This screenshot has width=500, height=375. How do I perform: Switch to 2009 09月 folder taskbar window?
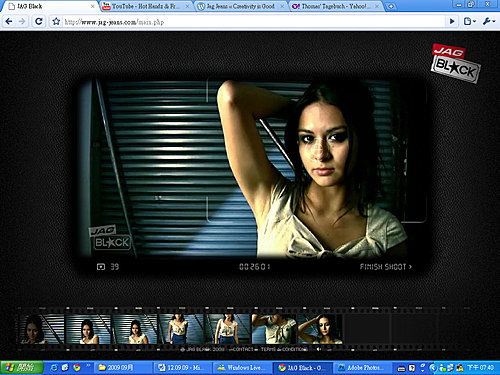pyautogui.click(x=123, y=368)
